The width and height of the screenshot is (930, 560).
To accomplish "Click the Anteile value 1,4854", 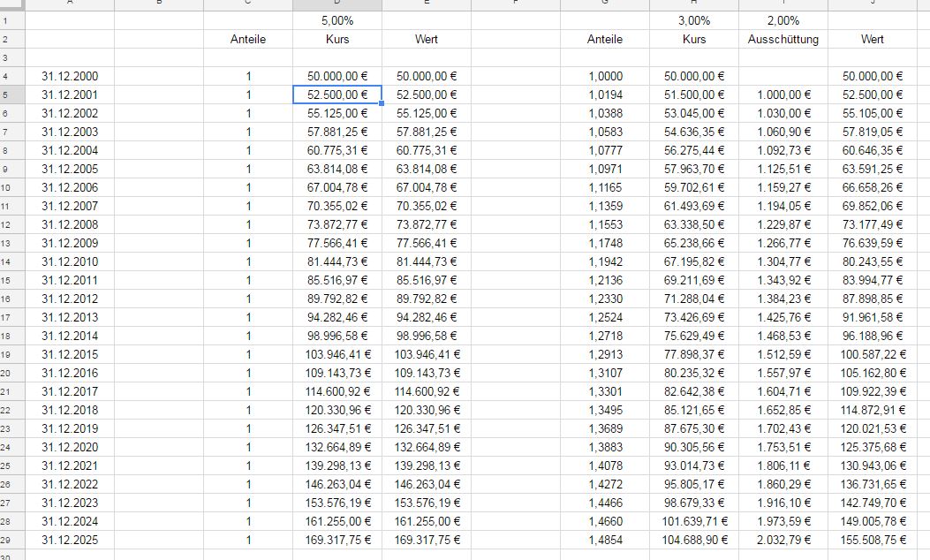I will [x=605, y=540].
